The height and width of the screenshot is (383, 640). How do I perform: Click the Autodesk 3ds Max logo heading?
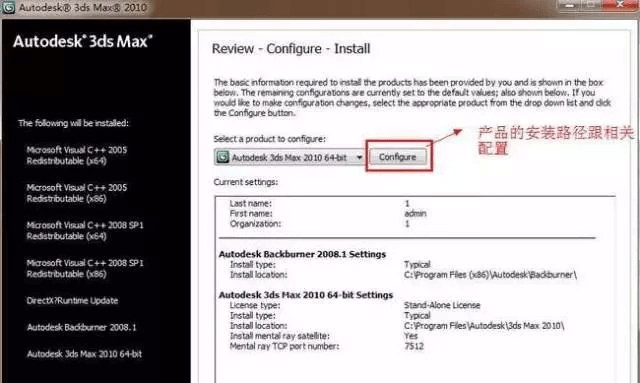click(83, 41)
